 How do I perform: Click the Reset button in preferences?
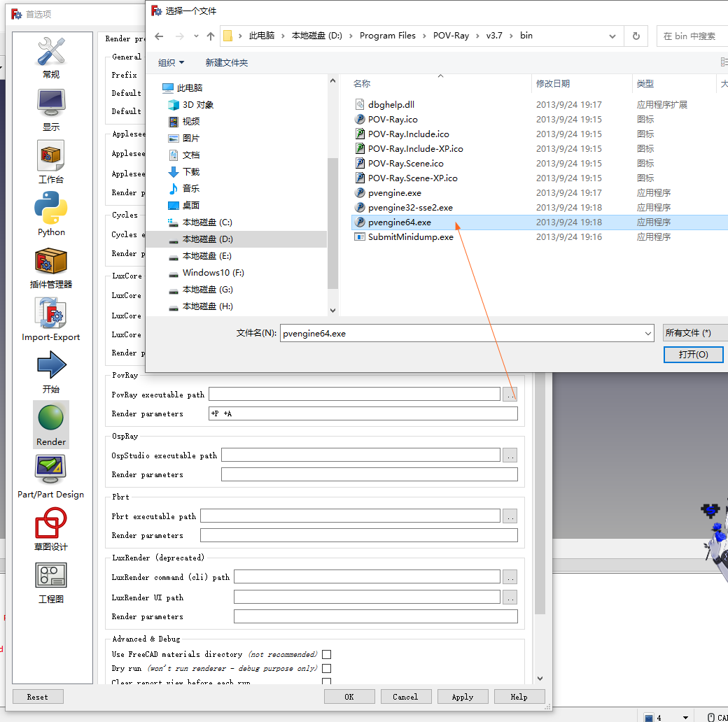click(x=38, y=697)
